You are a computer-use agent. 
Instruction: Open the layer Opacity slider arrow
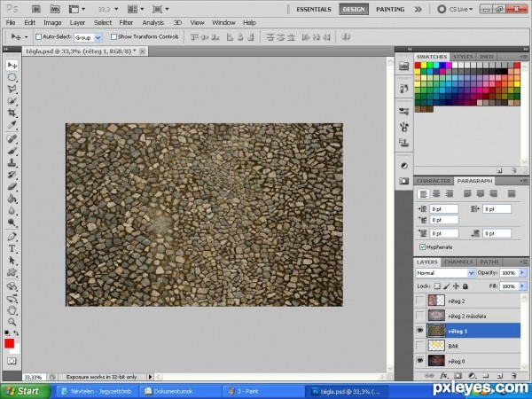coord(522,272)
